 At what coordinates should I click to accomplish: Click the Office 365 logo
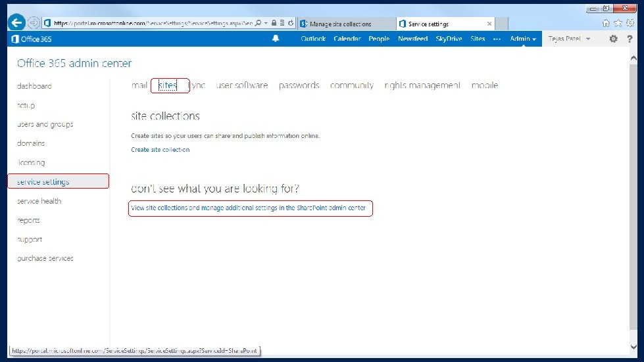pyautogui.click(x=32, y=39)
